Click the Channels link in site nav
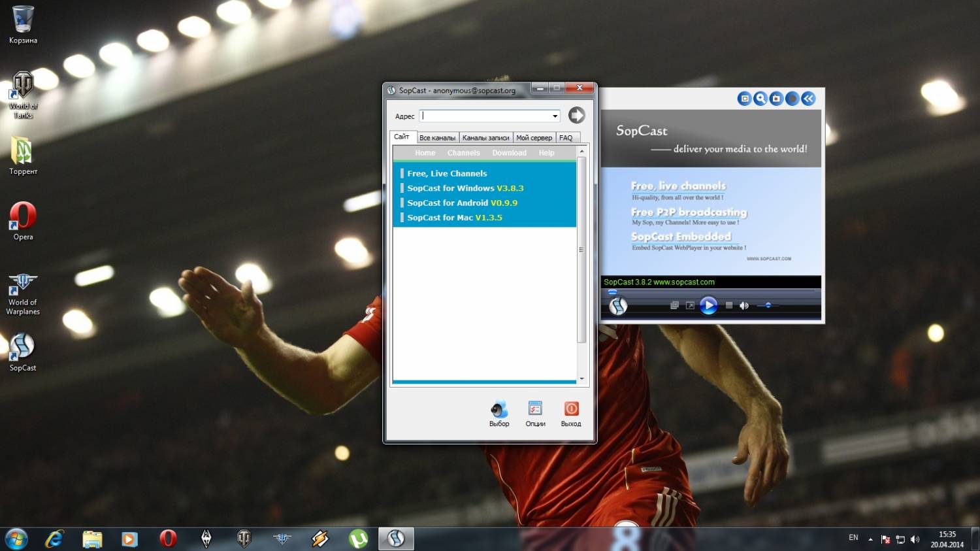The height and width of the screenshot is (551, 980). [463, 153]
